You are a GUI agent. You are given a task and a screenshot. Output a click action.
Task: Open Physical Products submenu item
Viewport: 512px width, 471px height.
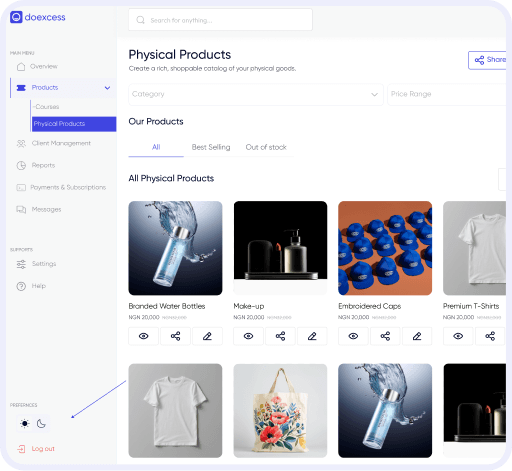74,124
